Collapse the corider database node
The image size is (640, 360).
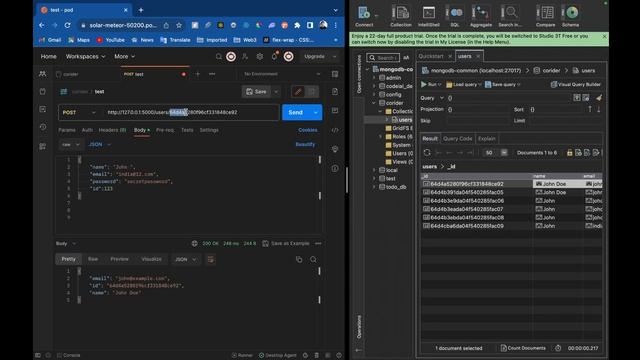tap(374, 103)
